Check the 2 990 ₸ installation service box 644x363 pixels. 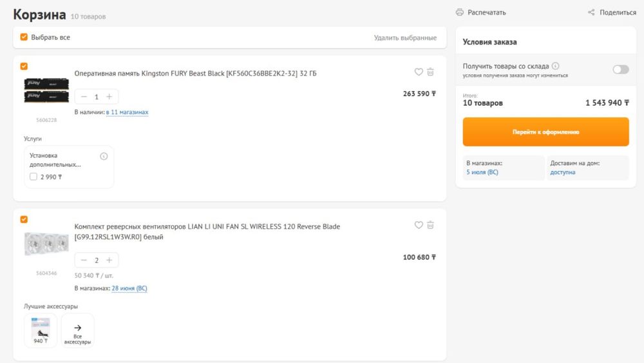click(x=33, y=177)
